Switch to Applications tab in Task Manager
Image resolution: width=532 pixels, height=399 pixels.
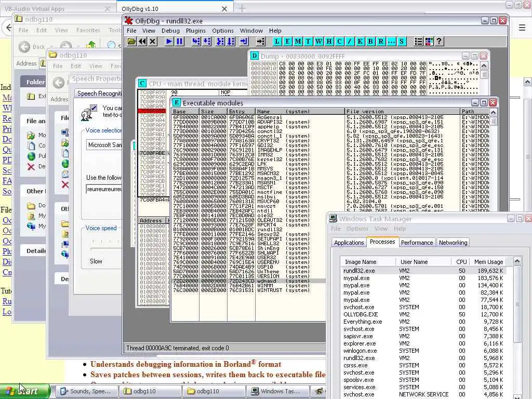349,243
